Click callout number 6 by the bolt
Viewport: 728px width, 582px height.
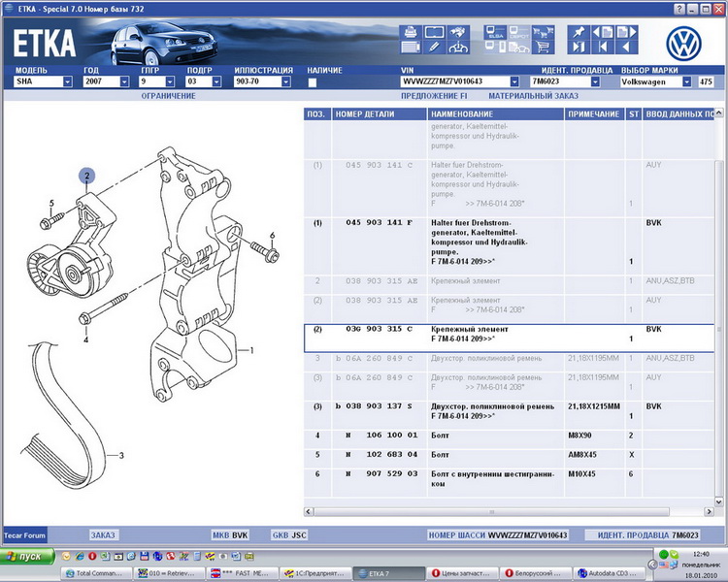(273, 236)
